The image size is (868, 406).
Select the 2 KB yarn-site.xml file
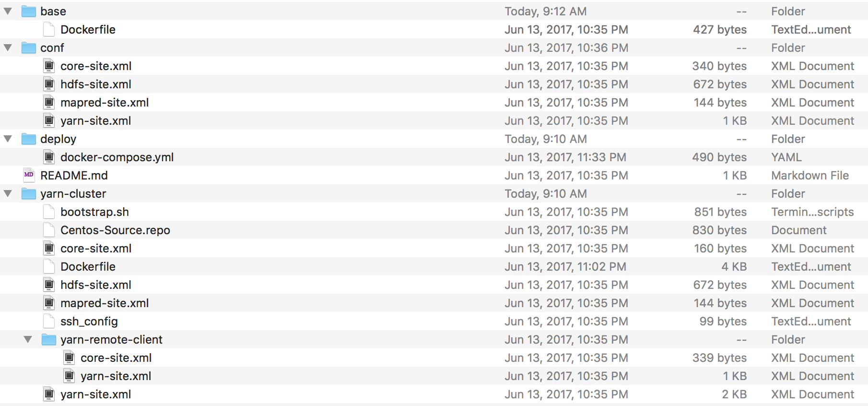[x=96, y=394]
